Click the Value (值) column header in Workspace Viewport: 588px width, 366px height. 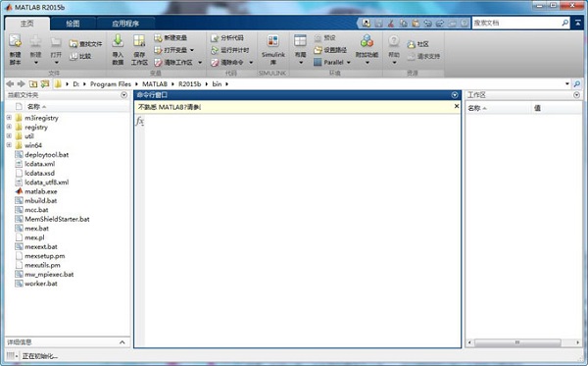click(537, 108)
